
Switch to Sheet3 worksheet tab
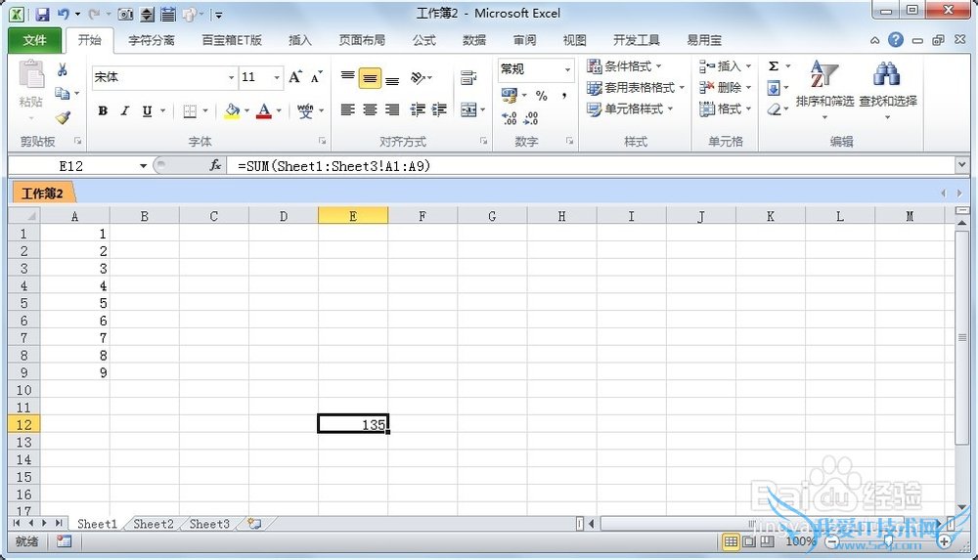coord(209,524)
